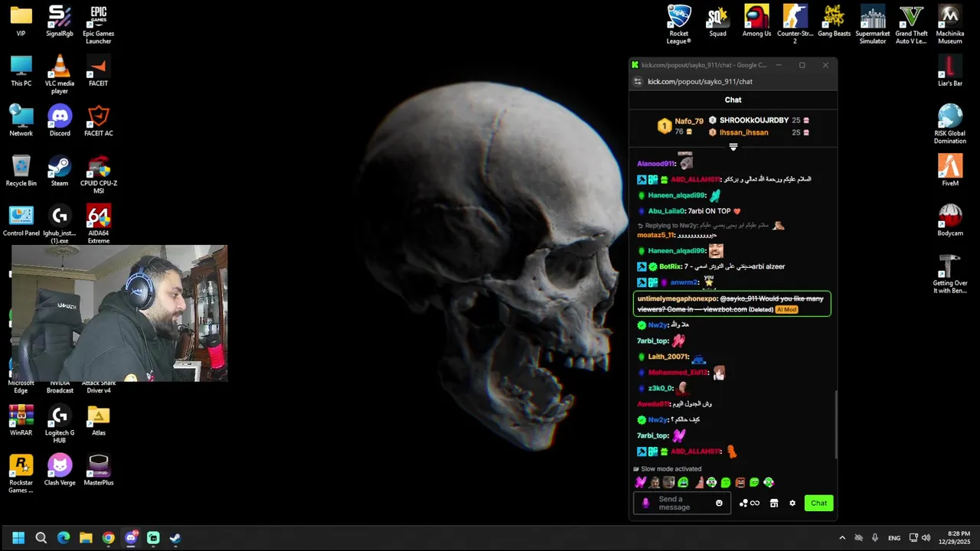Image resolution: width=980 pixels, height=551 pixels.
Task: Show hidden system tray icons chevron
Action: click(842, 538)
